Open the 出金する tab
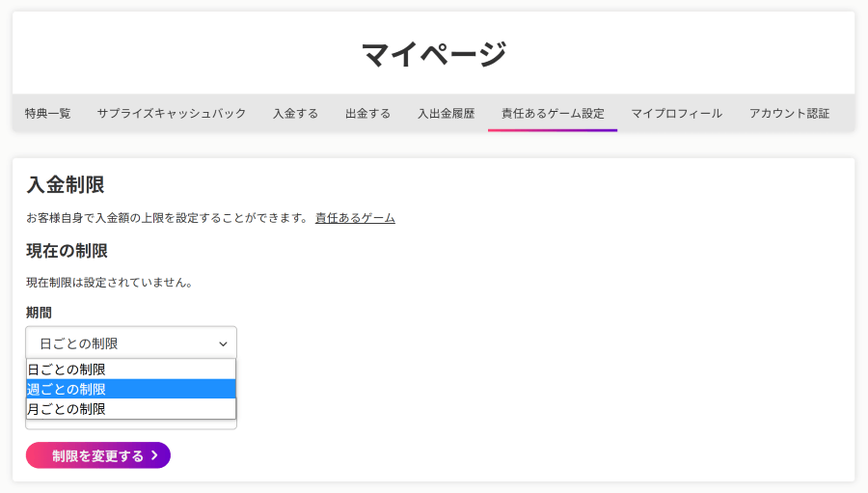 (368, 114)
